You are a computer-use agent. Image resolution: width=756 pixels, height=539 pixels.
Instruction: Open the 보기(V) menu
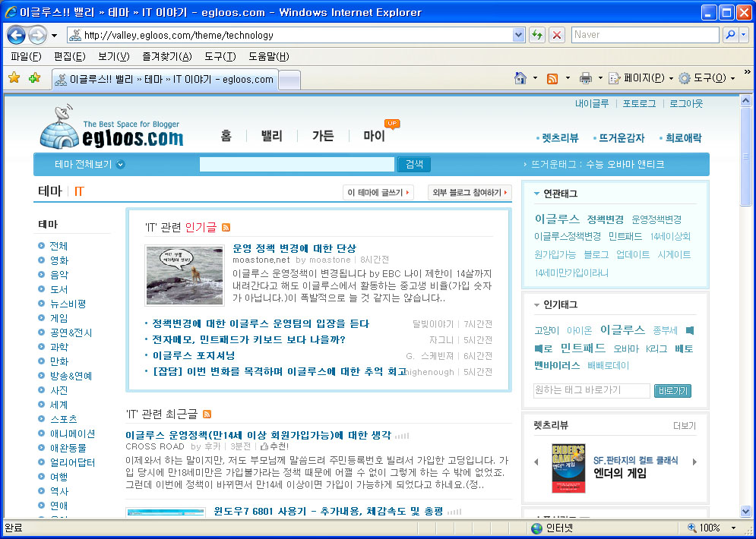tap(113, 57)
